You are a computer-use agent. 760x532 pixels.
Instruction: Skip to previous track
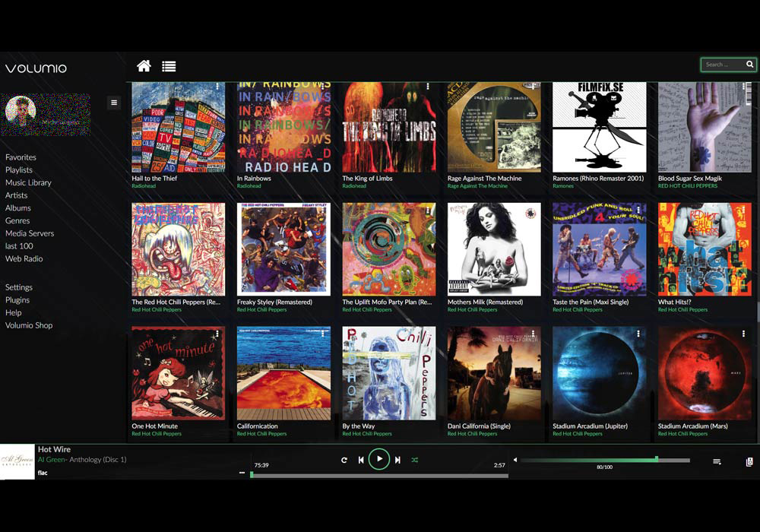pyautogui.click(x=360, y=460)
